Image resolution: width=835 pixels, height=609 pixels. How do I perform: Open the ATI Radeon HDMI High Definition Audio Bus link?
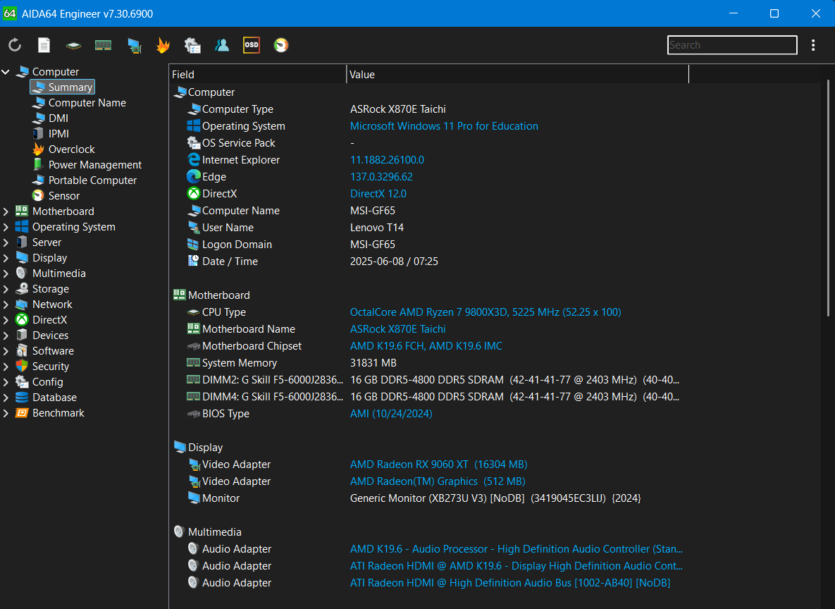tap(510, 583)
